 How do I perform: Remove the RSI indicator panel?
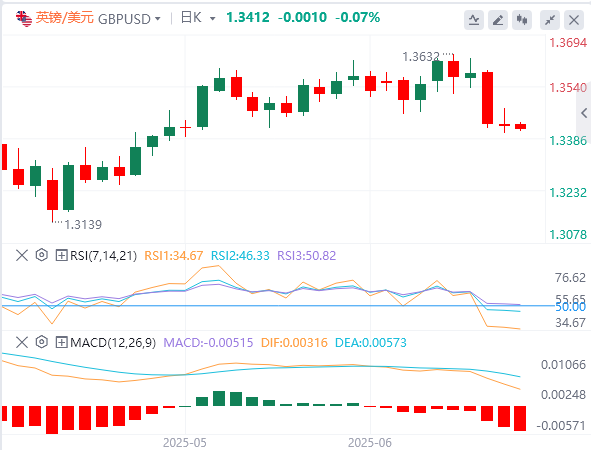22,255
